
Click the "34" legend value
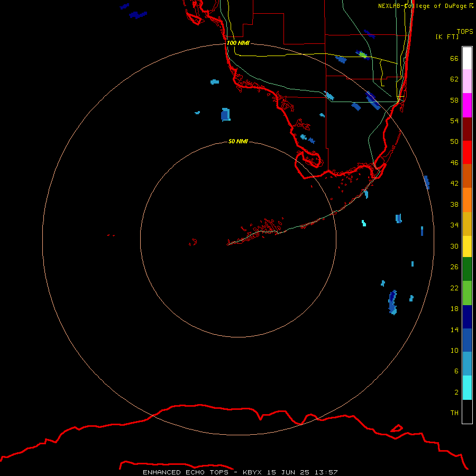click(454, 225)
